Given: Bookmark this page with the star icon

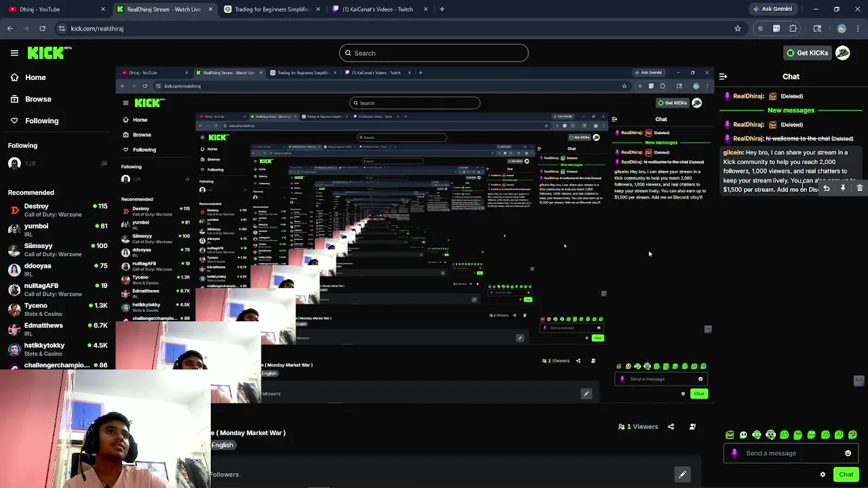Looking at the screenshot, I should pyautogui.click(x=738, y=28).
